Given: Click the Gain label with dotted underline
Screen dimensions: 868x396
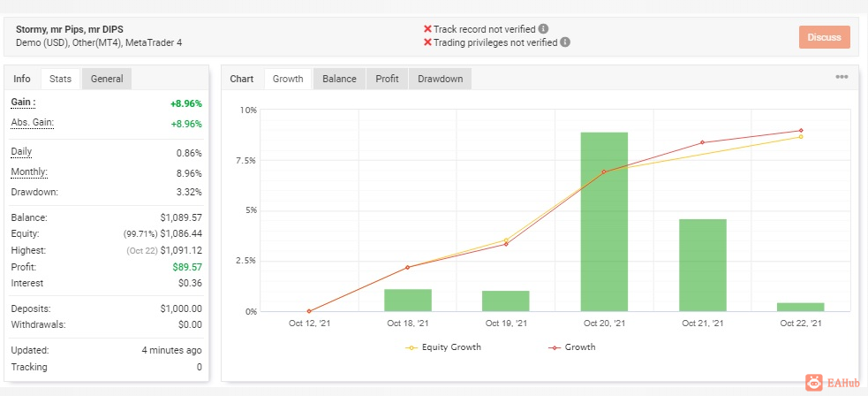Looking at the screenshot, I should pyautogui.click(x=23, y=103).
